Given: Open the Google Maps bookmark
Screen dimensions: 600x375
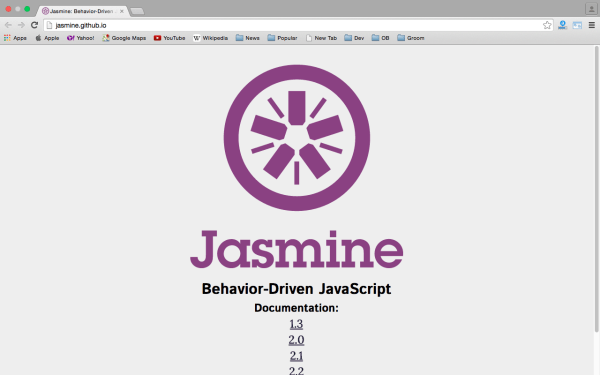Looking at the screenshot, I should click(x=124, y=38).
